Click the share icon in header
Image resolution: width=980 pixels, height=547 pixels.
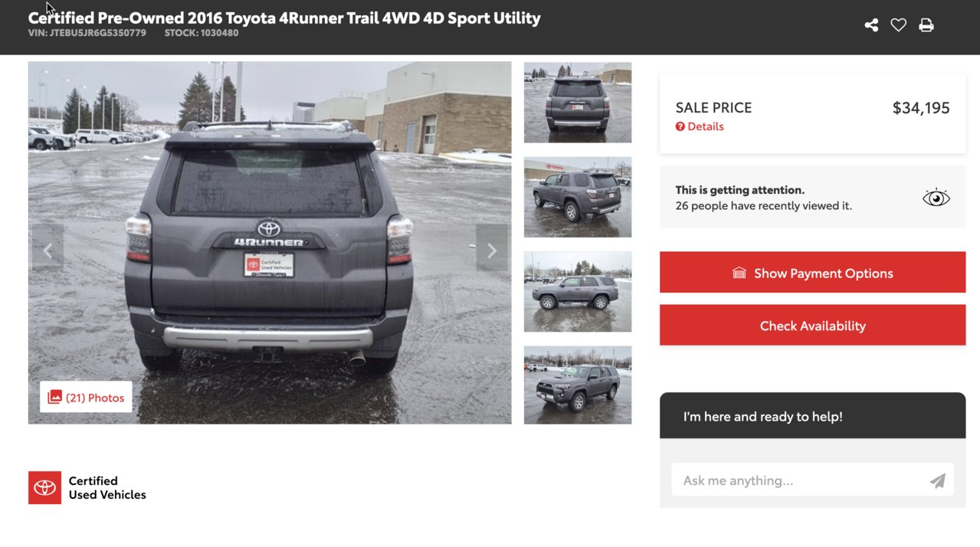tap(871, 25)
